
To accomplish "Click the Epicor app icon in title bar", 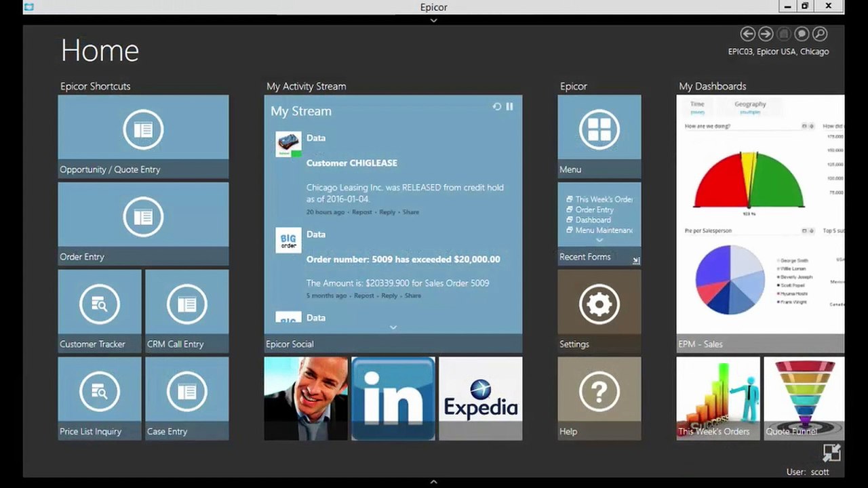I will pos(28,6).
